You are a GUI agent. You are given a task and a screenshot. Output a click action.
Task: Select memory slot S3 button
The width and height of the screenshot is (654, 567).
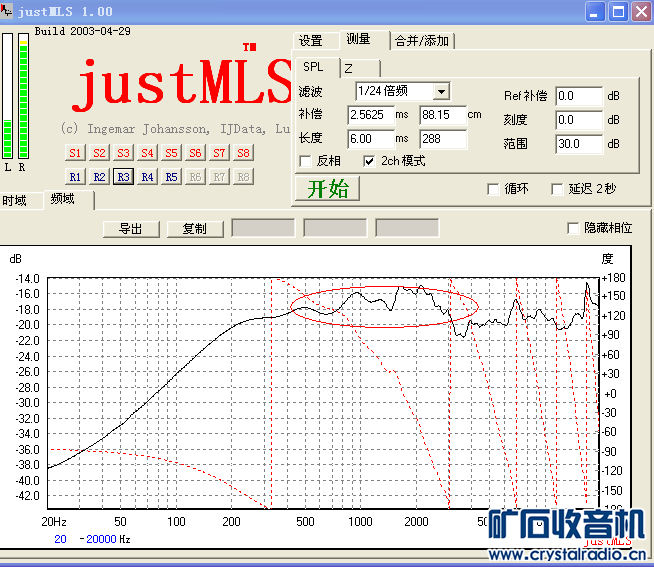click(123, 153)
